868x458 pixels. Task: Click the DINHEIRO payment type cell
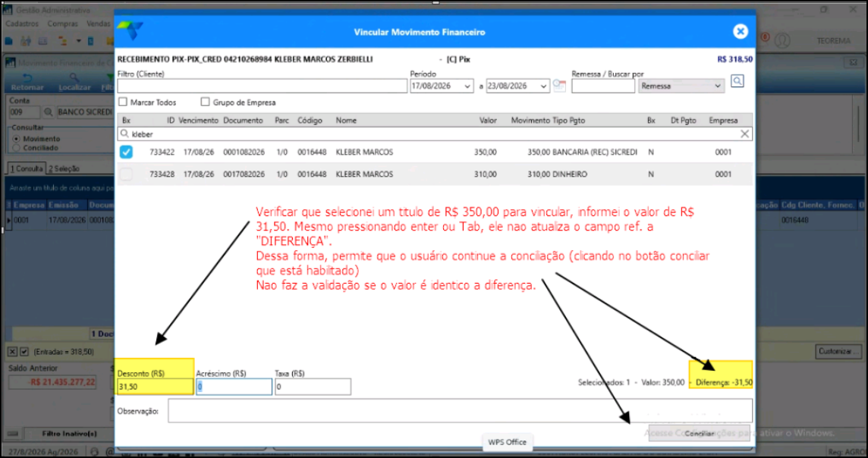570,174
